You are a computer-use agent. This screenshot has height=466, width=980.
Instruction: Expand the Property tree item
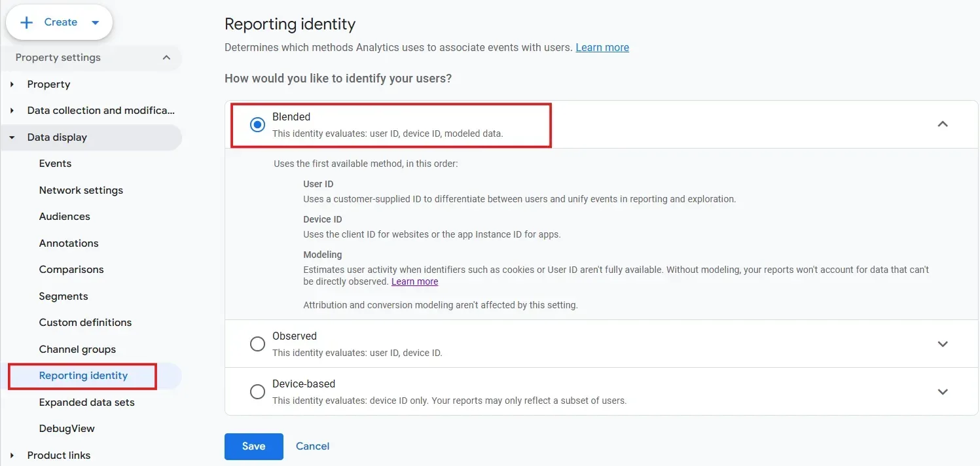12,84
